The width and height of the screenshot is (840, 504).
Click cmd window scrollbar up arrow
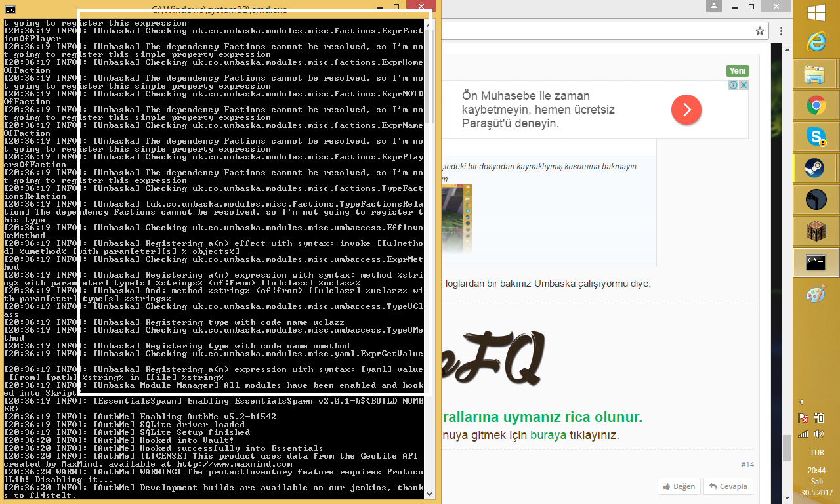pos(430,25)
